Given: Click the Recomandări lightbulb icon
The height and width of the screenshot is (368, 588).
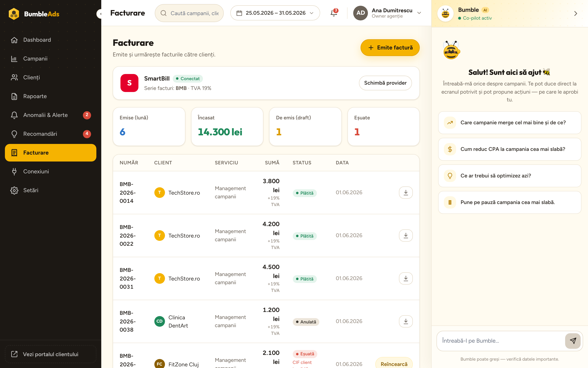Looking at the screenshot, I should click(x=14, y=134).
